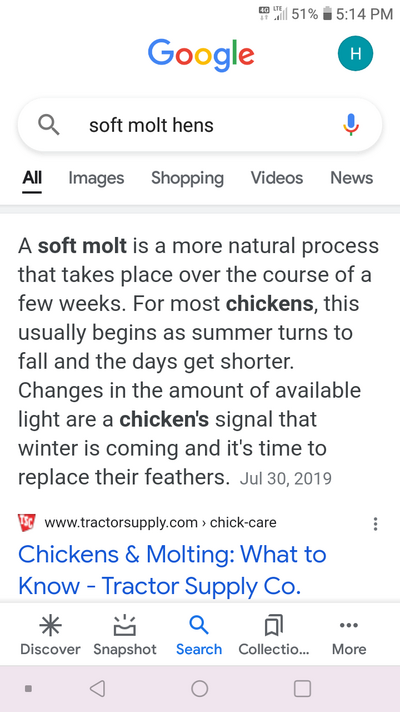
Task: Open the H account profile avatar
Action: coord(356,54)
